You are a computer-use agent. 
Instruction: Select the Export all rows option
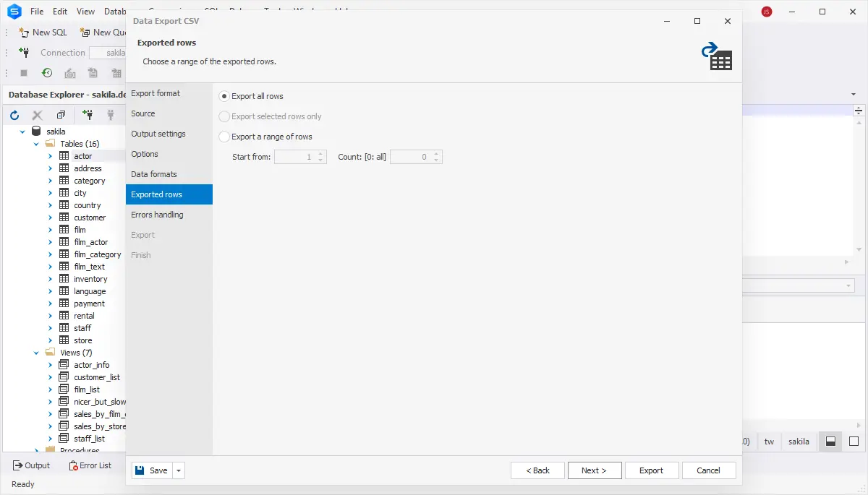click(x=224, y=96)
